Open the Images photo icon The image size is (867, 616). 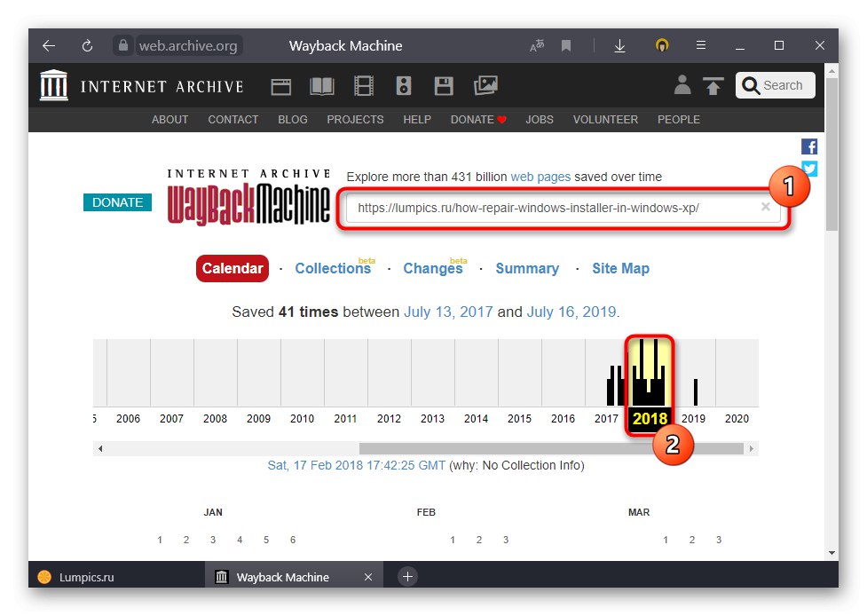pos(485,86)
